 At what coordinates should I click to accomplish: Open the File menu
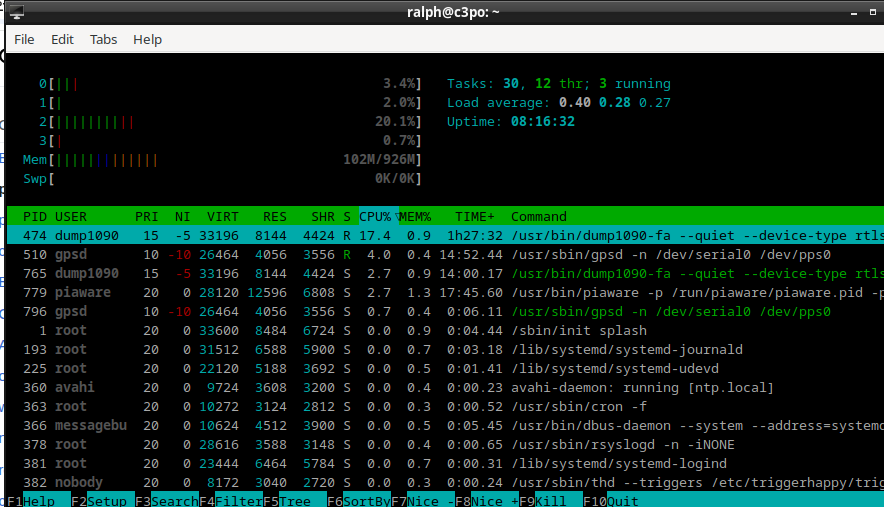coord(24,40)
